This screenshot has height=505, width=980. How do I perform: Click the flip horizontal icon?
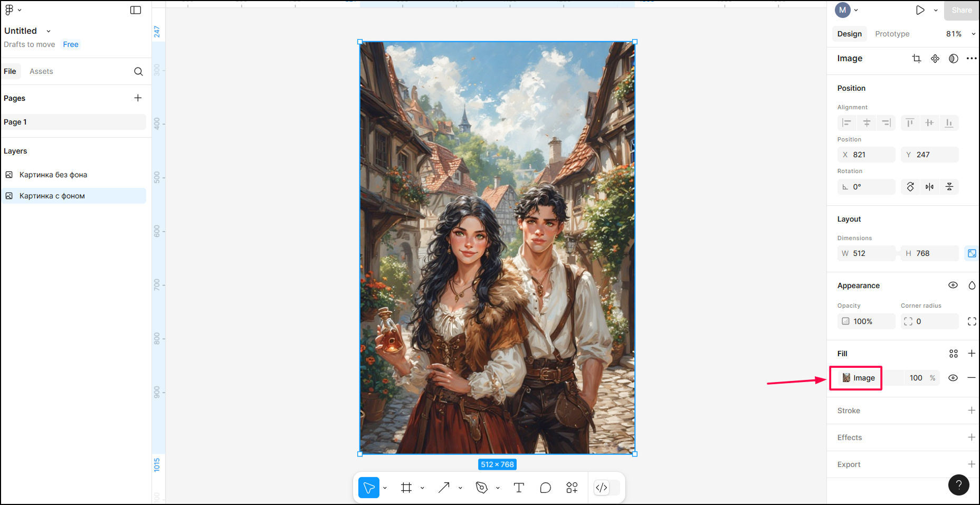click(929, 187)
